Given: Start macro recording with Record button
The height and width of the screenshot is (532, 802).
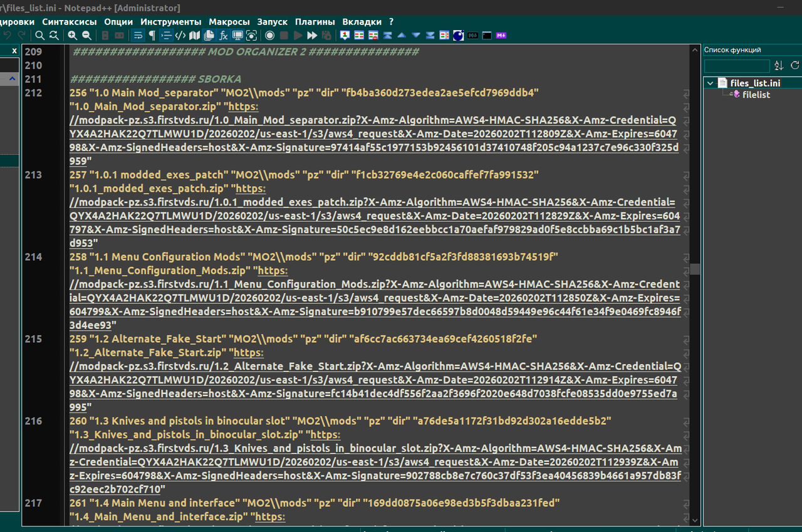Looking at the screenshot, I should tap(270, 36).
